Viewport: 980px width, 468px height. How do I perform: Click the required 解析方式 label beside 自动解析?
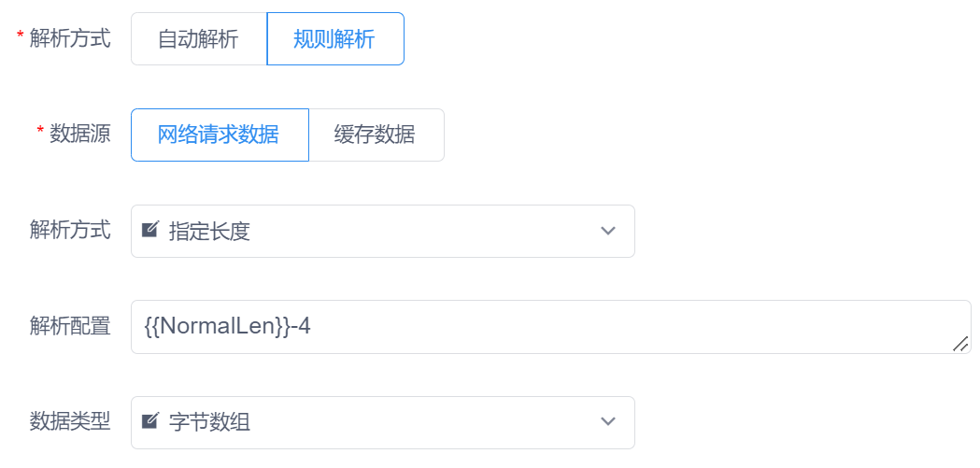point(70,39)
